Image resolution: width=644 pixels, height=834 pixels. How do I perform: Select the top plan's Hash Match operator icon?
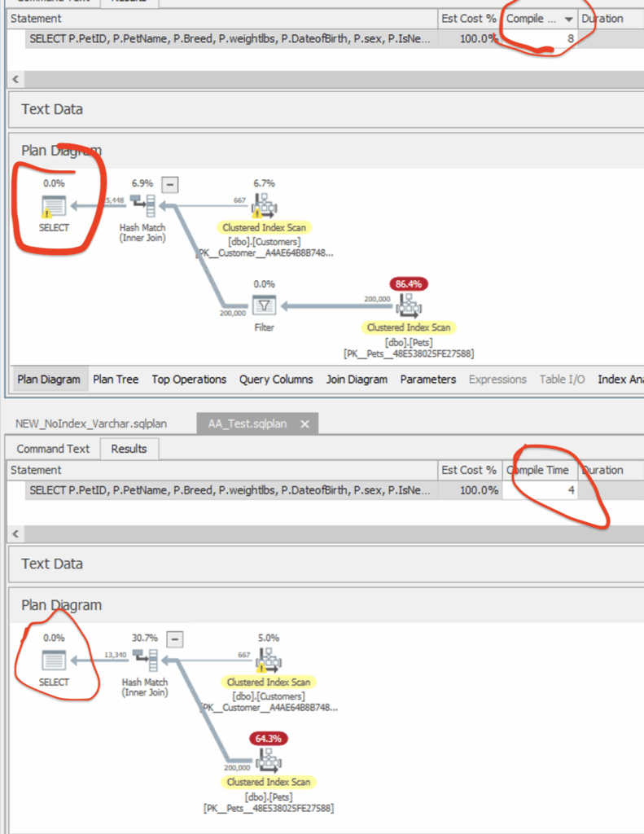tap(145, 204)
